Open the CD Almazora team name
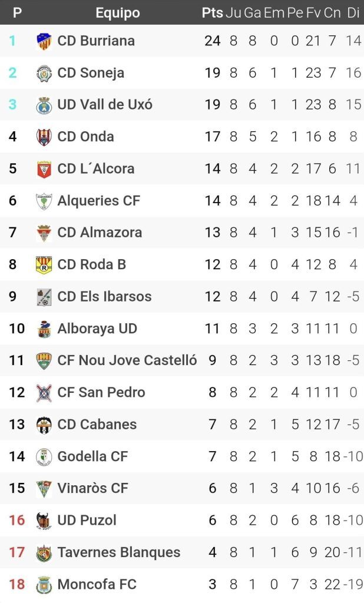Viewport: 364px width, 603px height. point(100,233)
